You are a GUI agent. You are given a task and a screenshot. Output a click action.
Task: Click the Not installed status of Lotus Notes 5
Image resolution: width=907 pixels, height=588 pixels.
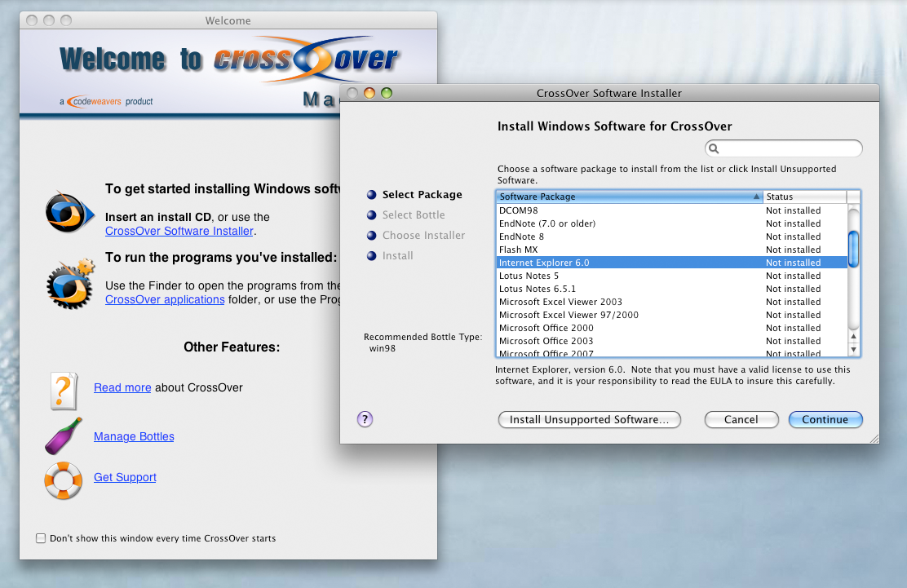(793, 276)
